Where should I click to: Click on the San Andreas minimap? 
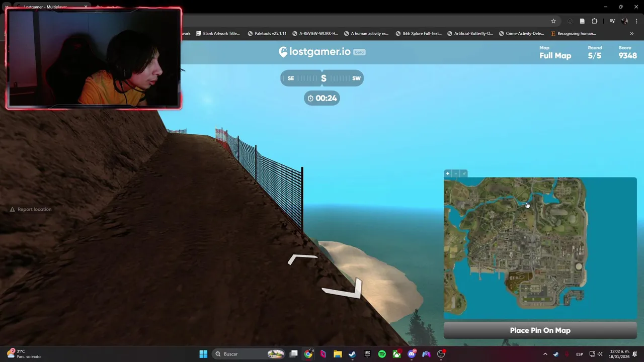coord(540,248)
